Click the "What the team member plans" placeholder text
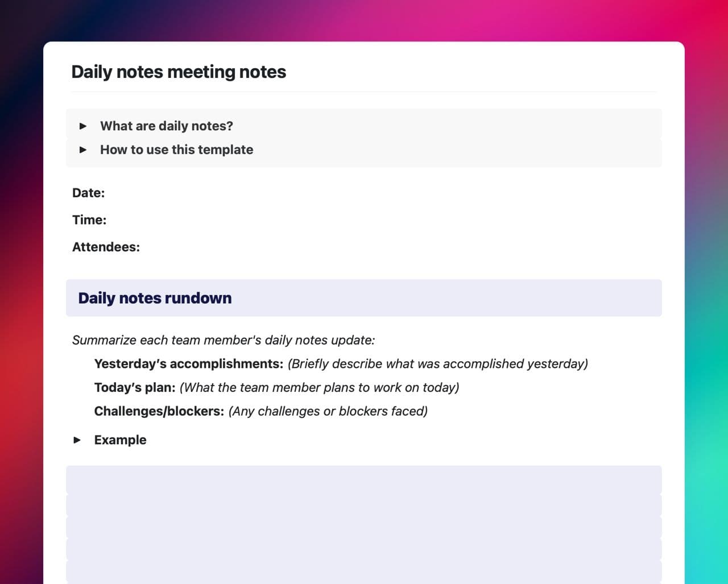728x584 pixels. tap(319, 387)
